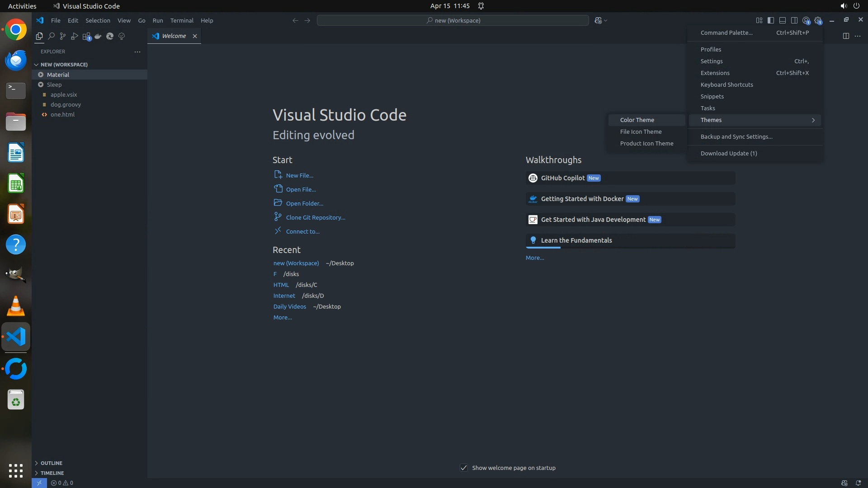Image resolution: width=868 pixels, height=488 pixels.
Task: Click the Accounts icon in title bar
Action: [806, 20]
